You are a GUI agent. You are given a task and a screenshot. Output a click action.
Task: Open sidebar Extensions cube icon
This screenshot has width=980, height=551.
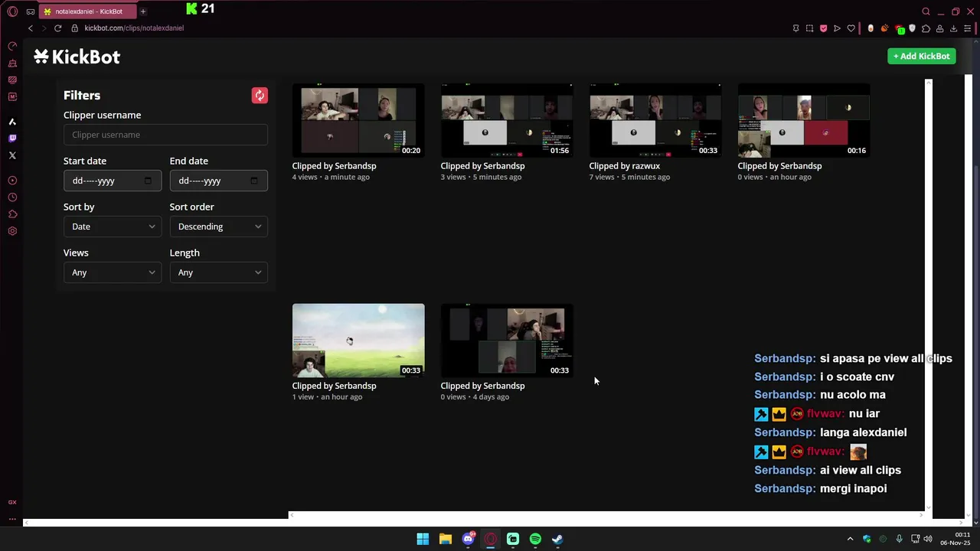pos(12,214)
